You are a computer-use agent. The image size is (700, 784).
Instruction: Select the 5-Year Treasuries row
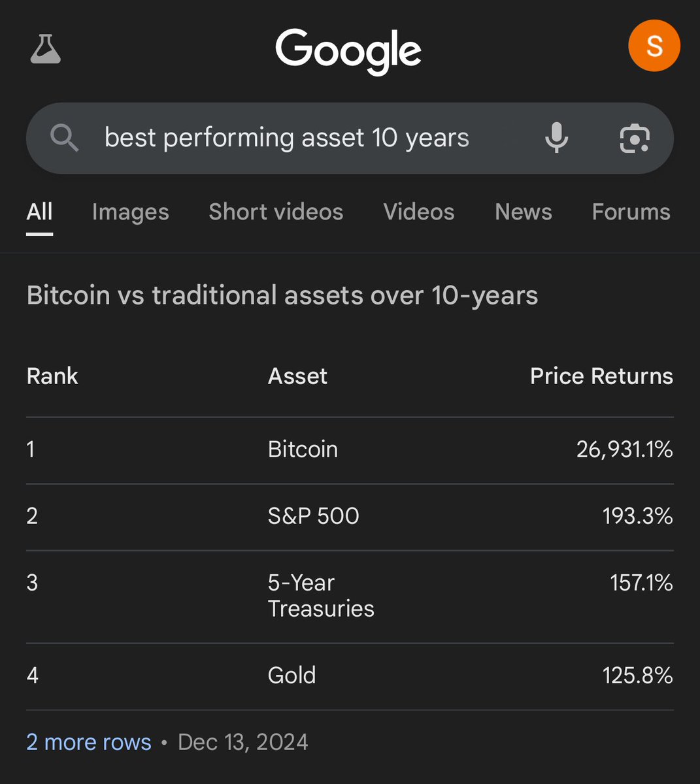click(350, 596)
